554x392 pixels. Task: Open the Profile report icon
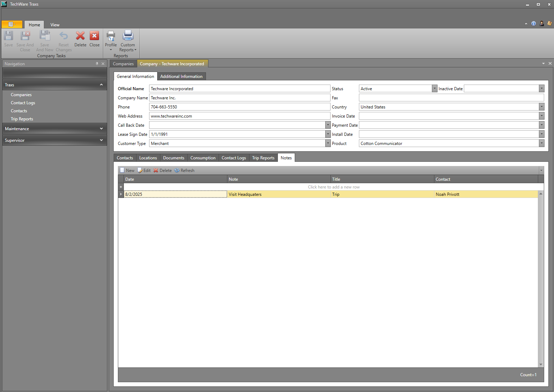click(111, 36)
